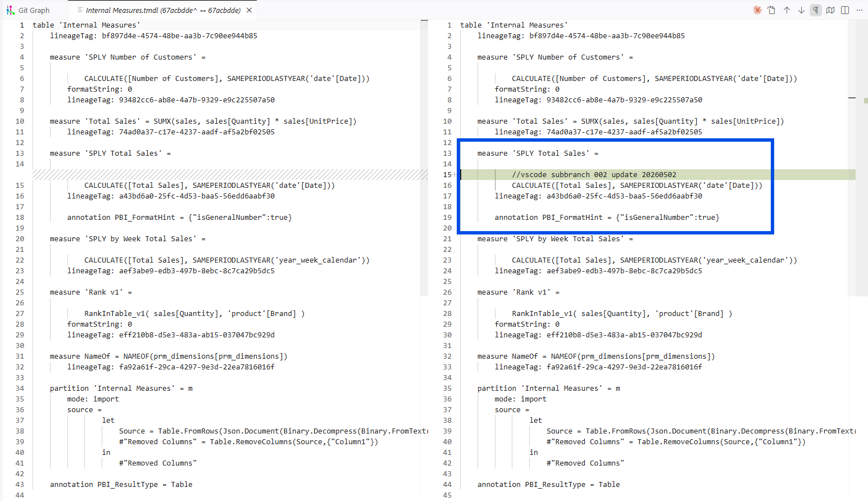This screenshot has height=501, width=868.
Task: Click the Open File icon in editor toolbar
Action: 771,10
